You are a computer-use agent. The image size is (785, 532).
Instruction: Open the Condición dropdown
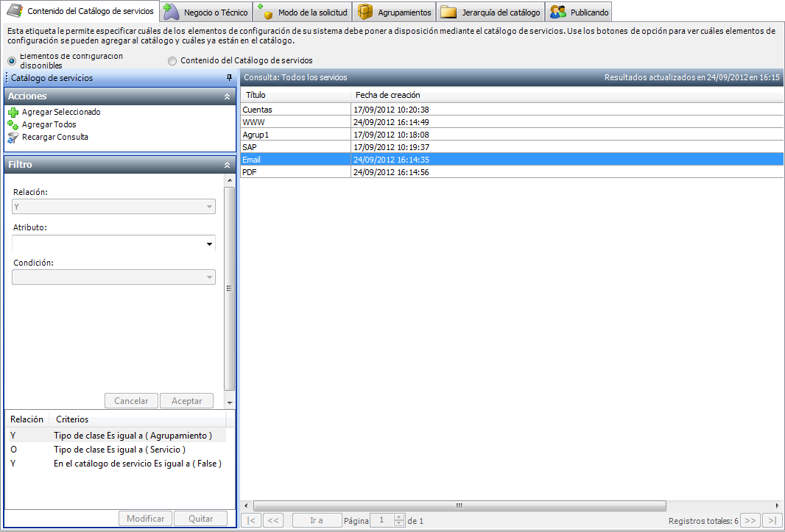[x=209, y=277]
